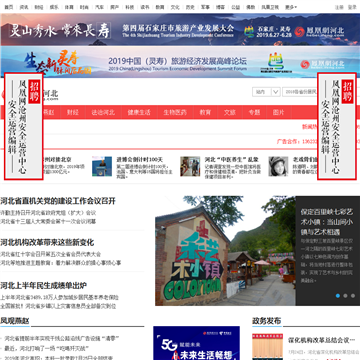
Task: Open headline 河北省直机关党的建设工作会议召开
Action: 58,201
